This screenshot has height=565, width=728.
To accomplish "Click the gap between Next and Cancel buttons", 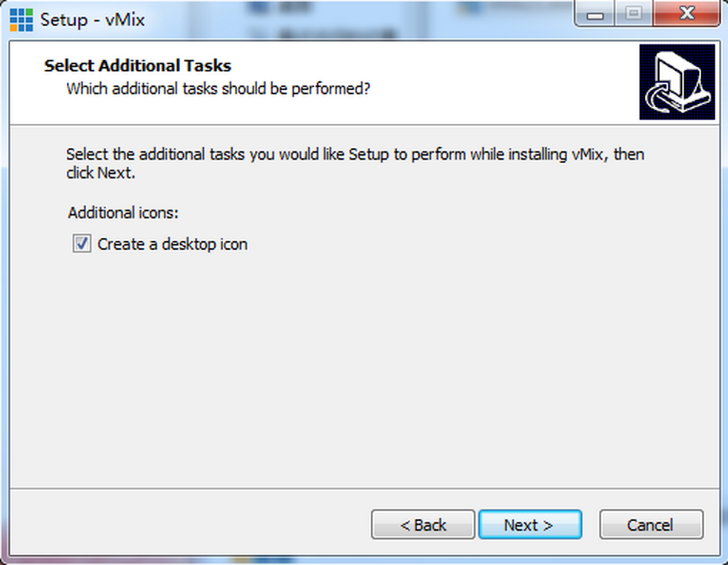I will click(591, 524).
